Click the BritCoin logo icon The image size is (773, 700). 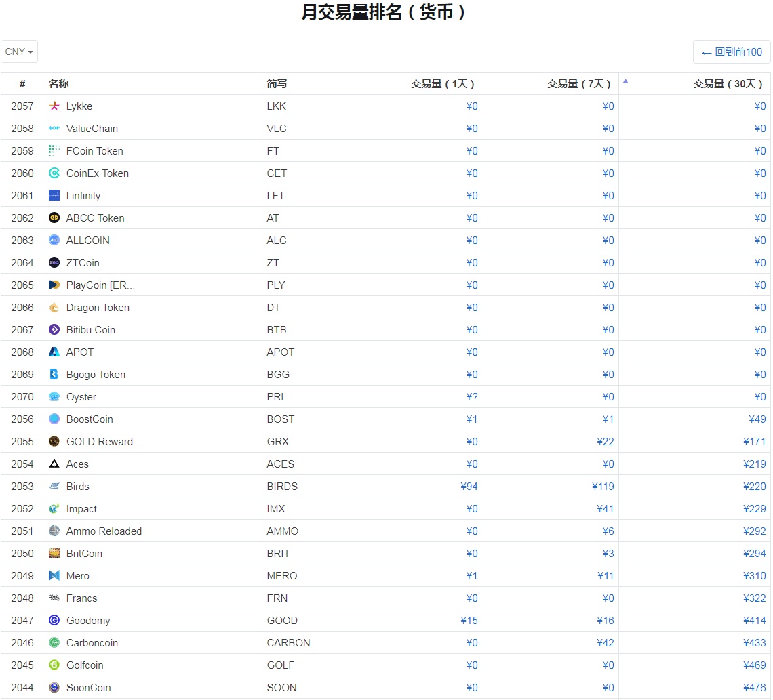[54, 553]
